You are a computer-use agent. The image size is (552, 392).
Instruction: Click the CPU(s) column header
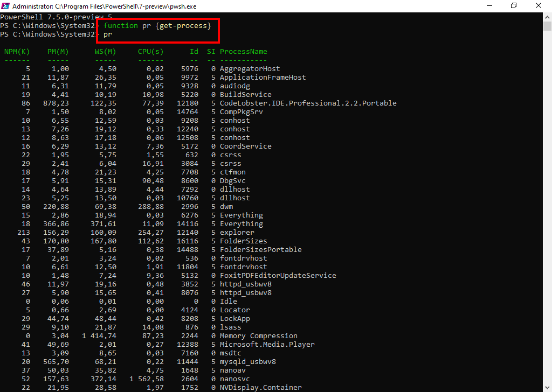point(150,52)
